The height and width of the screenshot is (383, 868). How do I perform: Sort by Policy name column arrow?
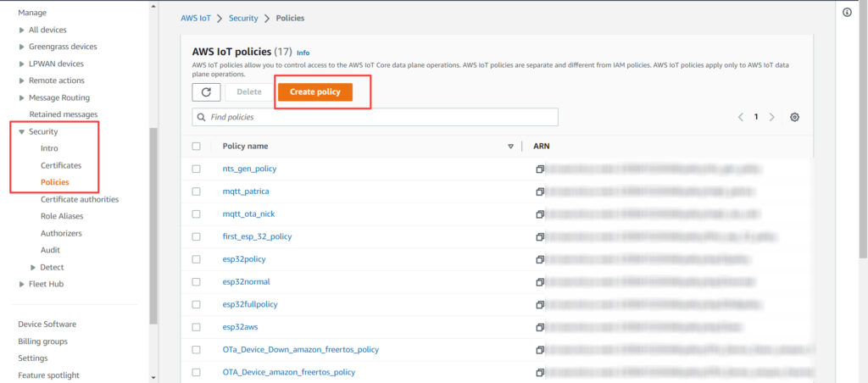tap(510, 147)
